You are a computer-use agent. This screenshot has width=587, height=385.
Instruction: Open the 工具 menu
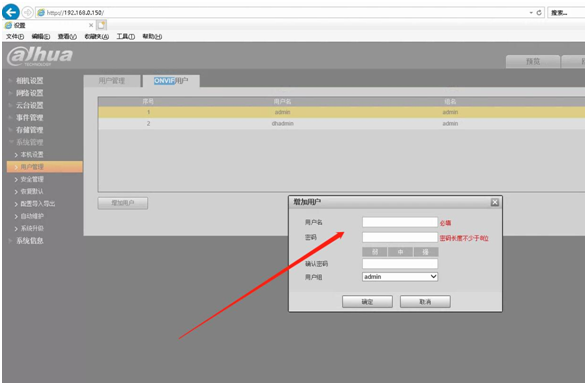(125, 36)
